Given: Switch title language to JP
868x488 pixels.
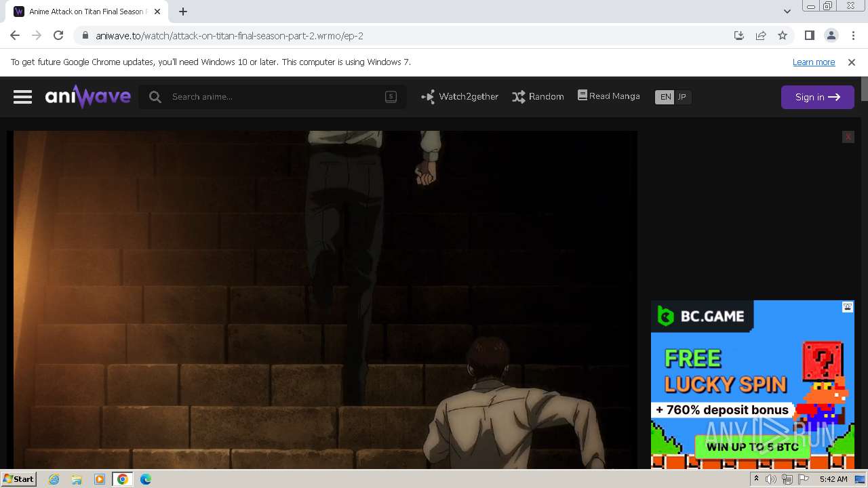Looking at the screenshot, I should point(682,97).
